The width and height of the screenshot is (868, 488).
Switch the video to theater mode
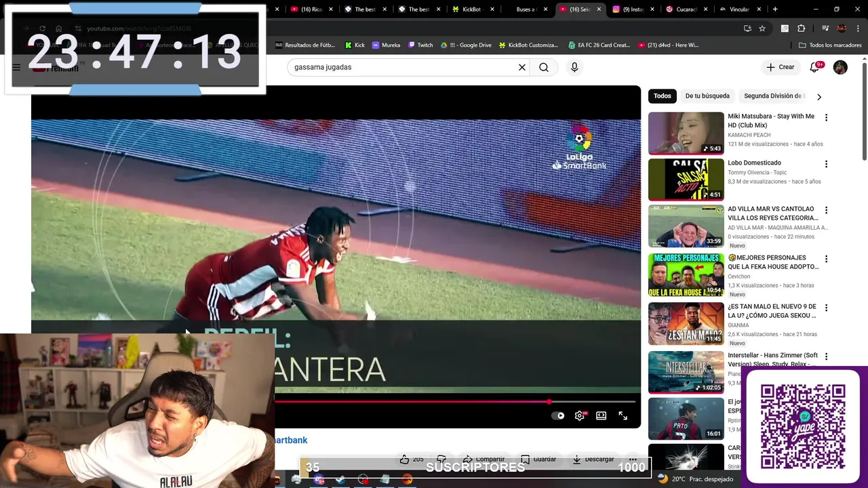[x=601, y=415]
